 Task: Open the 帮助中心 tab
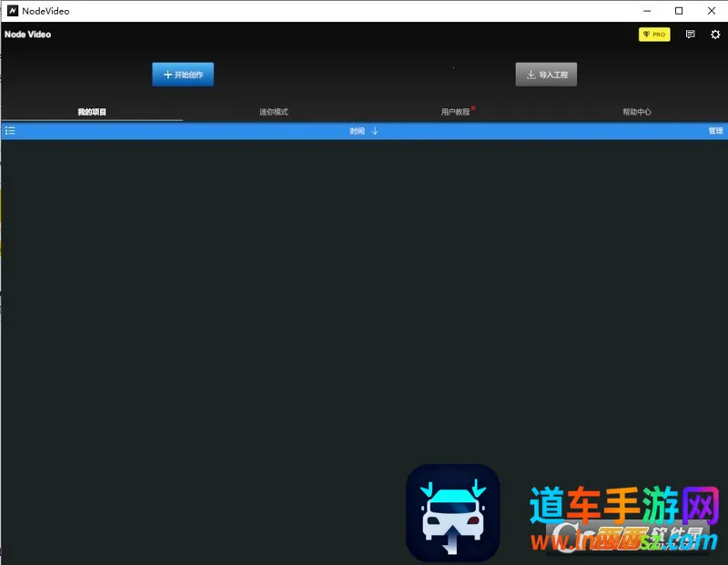click(x=637, y=112)
